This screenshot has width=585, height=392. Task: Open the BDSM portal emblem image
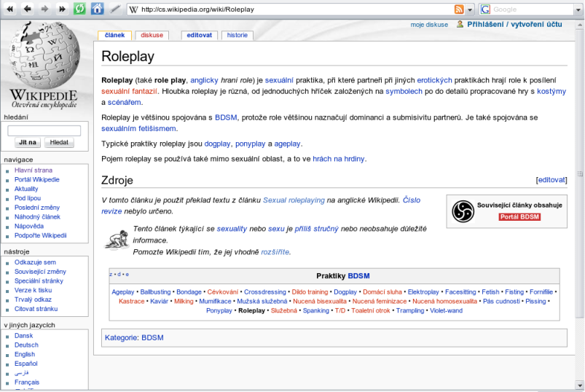point(462,211)
